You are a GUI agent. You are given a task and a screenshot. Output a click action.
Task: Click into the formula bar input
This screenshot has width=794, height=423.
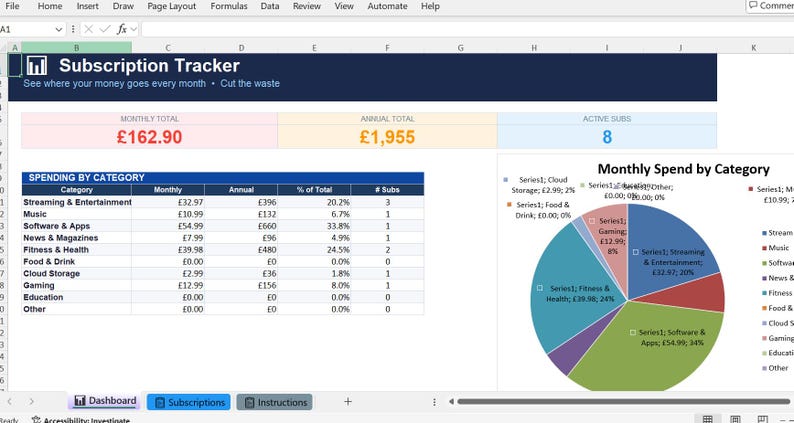coord(466,29)
